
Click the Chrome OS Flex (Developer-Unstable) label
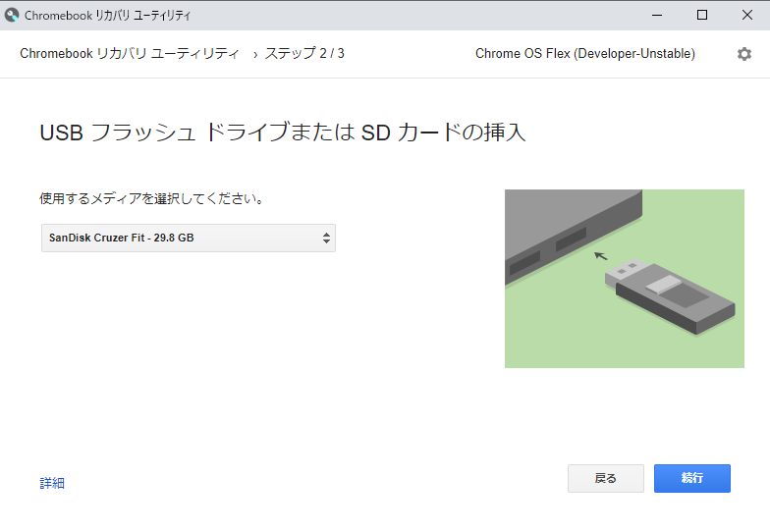[x=585, y=53]
